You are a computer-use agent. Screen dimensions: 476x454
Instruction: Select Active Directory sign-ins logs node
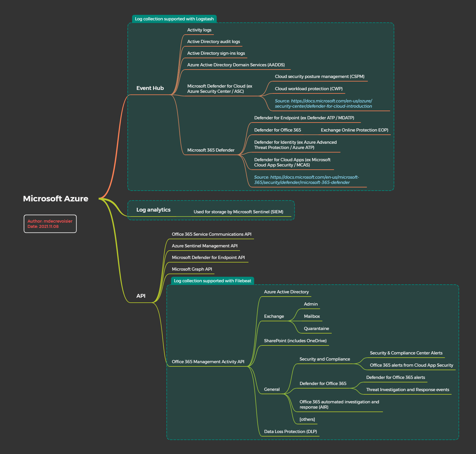click(x=216, y=53)
